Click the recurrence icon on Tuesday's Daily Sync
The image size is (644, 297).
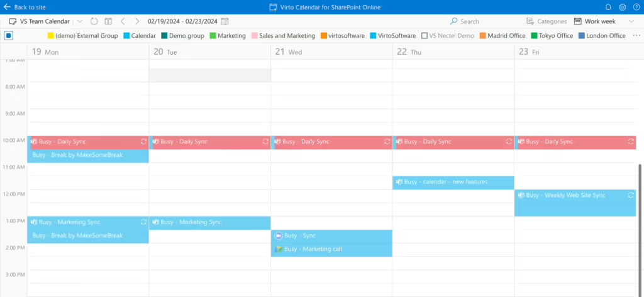click(265, 142)
